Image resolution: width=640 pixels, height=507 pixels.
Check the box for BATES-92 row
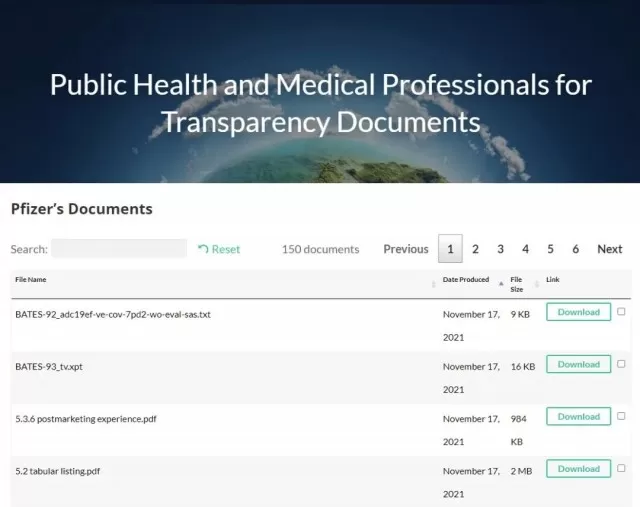pos(621,311)
